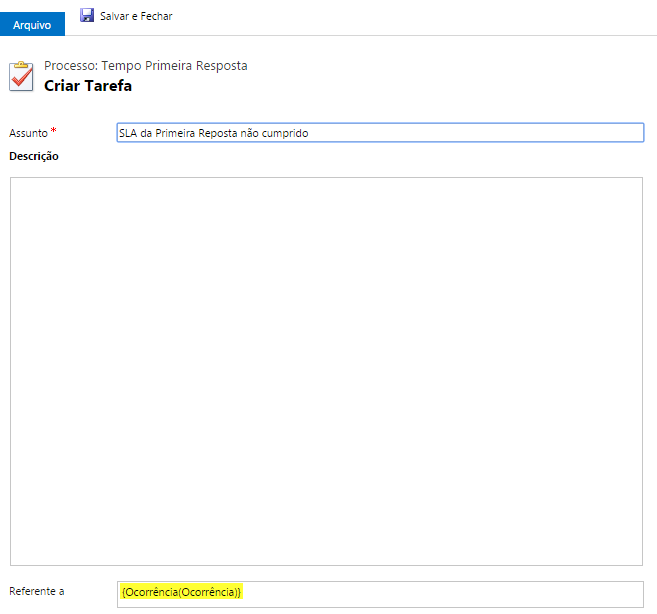Screen dimensions: 657x614
Task: Click the Descrição bold label
Action: pyautogui.click(x=34, y=156)
